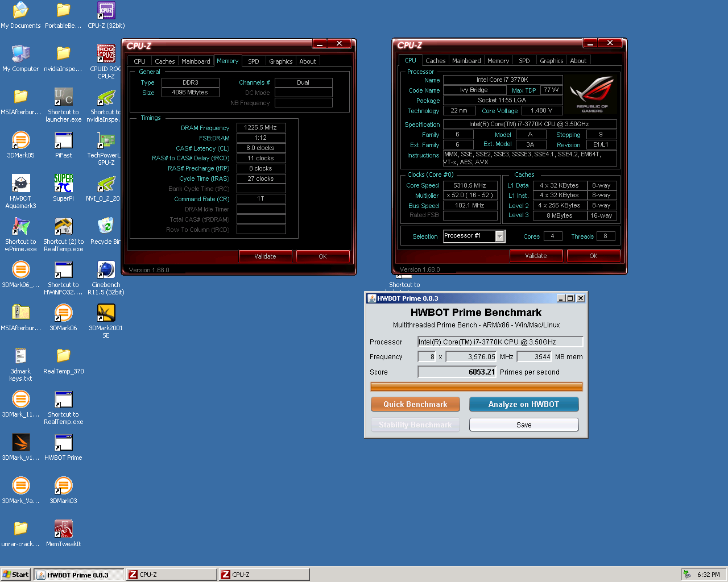Click Analyze on HWBOT button
Image resolution: width=728 pixels, height=582 pixels.
pyautogui.click(x=524, y=404)
